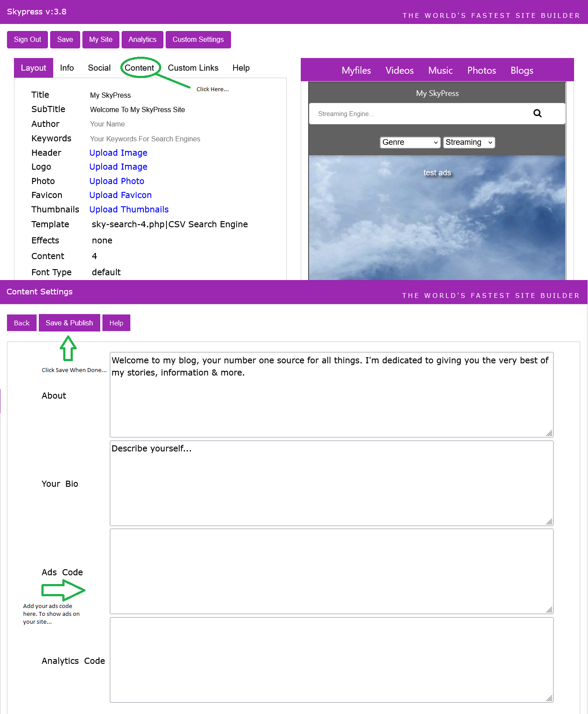The width and height of the screenshot is (588, 714).
Task: Click the Save button
Action: (x=65, y=40)
